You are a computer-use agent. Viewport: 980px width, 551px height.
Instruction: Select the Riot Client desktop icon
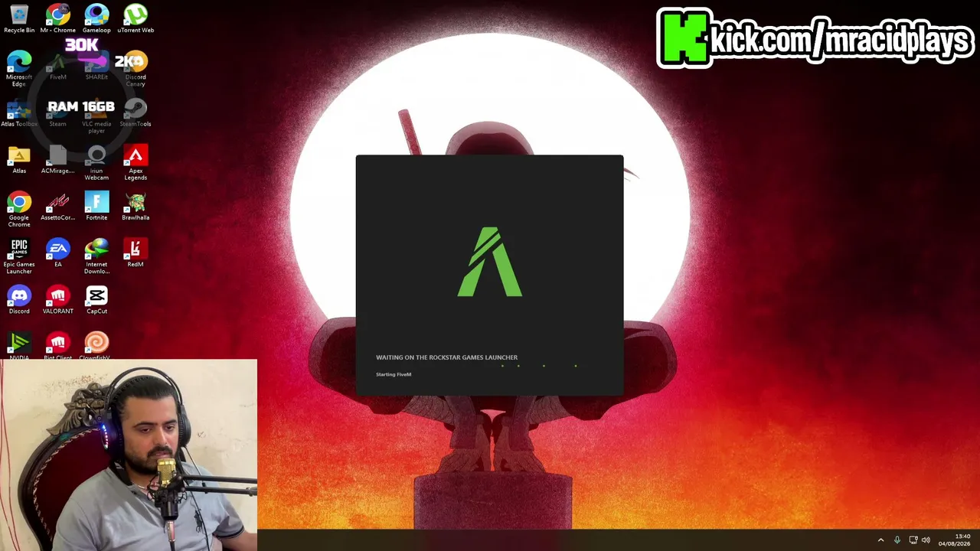[57, 346]
